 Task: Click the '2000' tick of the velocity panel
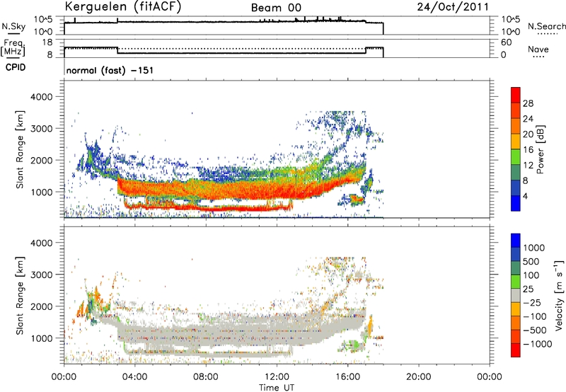tap(41, 306)
